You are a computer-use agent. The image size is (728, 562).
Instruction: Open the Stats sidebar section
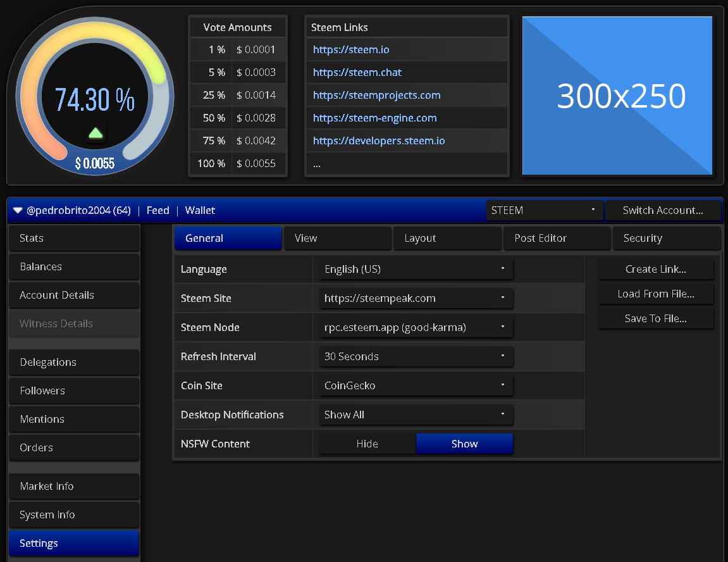tap(74, 238)
